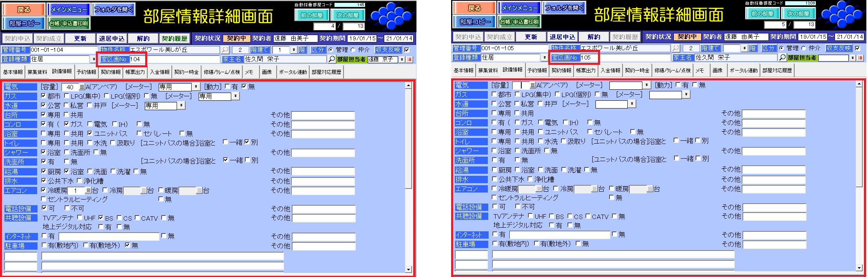The width and height of the screenshot is (868, 277).
Task: Expand the 登録種類 dropdown in room 104 panel
Action: [x=94, y=59]
